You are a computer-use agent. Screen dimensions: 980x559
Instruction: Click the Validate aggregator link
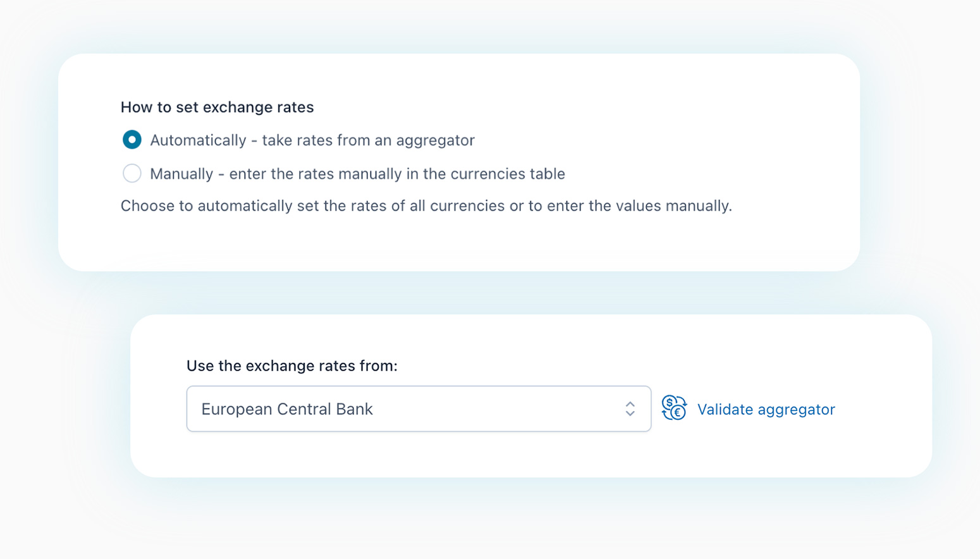point(766,409)
